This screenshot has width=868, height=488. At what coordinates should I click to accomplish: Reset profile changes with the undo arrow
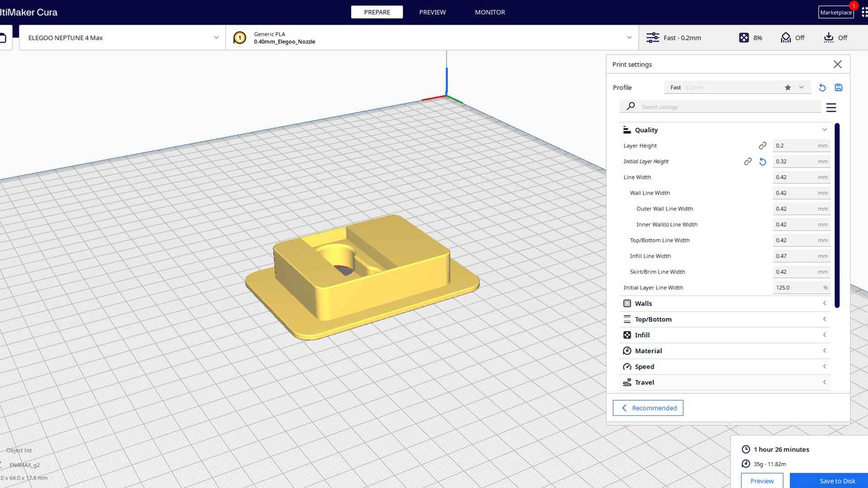pos(822,88)
